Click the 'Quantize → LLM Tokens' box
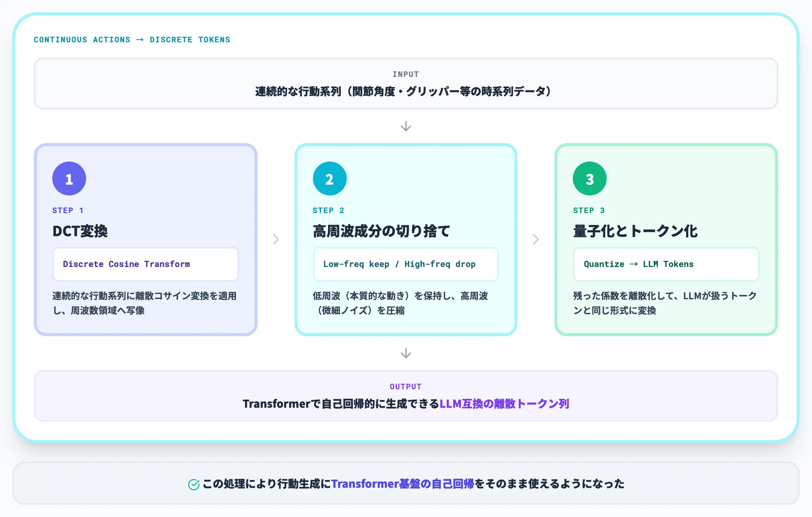This screenshot has height=517, width=812. [x=666, y=264]
